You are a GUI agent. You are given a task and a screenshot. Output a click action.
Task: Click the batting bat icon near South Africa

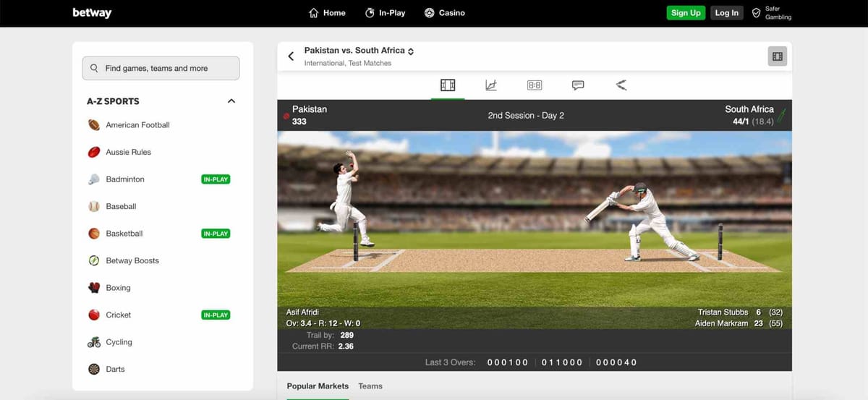pyautogui.click(x=782, y=115)
